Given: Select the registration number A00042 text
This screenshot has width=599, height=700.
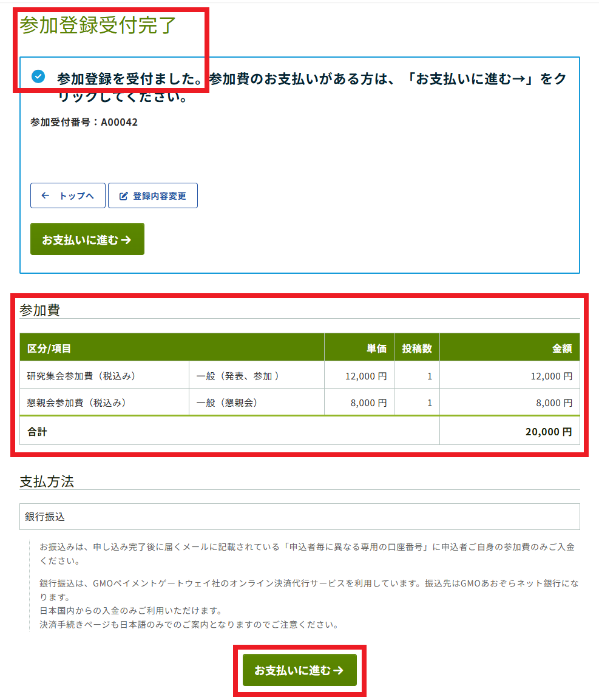Looking at the screenshot, I should (119, 122).
